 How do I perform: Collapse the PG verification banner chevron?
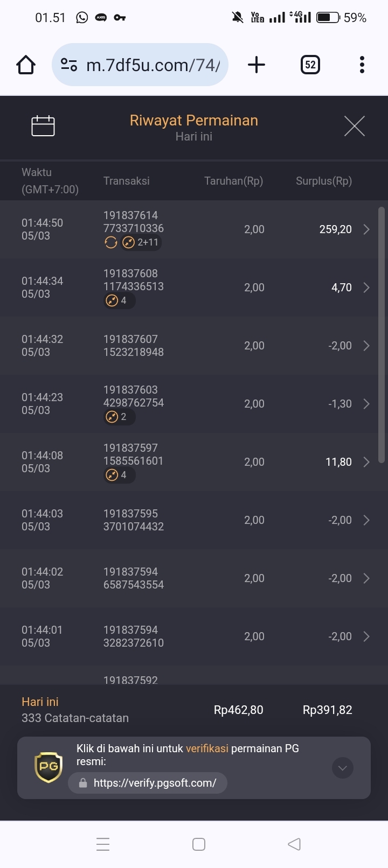pyautogui.click(x=343, y=768)
